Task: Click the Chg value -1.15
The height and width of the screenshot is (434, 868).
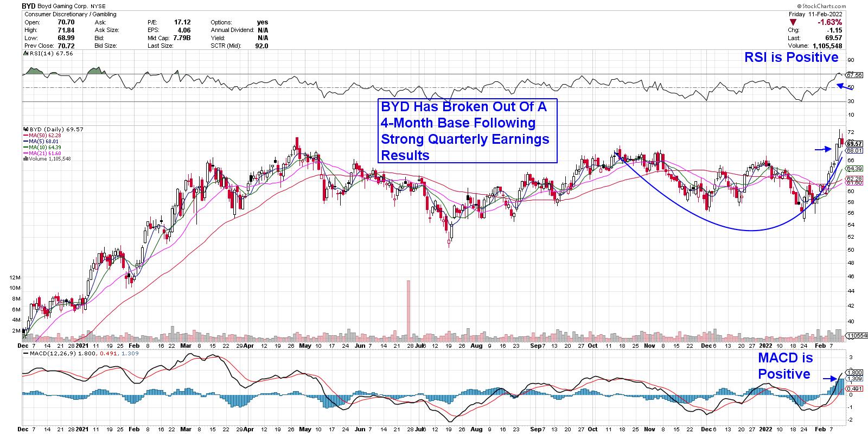Action: [834, 30]
